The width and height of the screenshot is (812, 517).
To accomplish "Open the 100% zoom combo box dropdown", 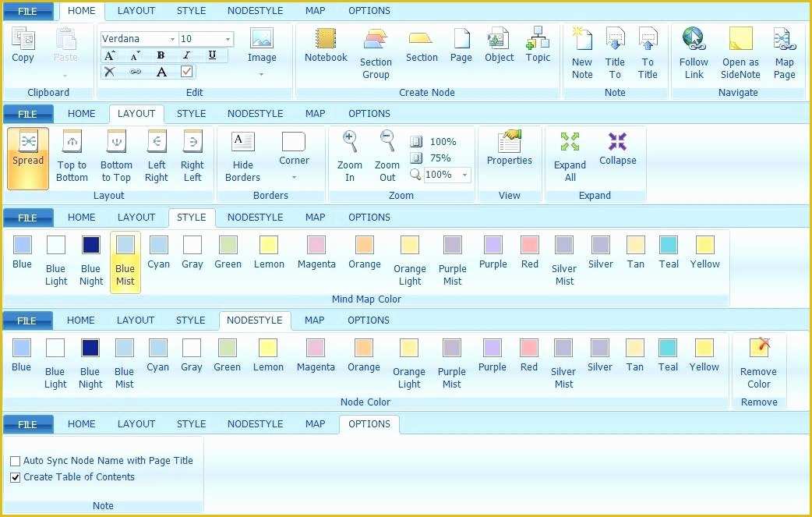I will tap(464, 175).
